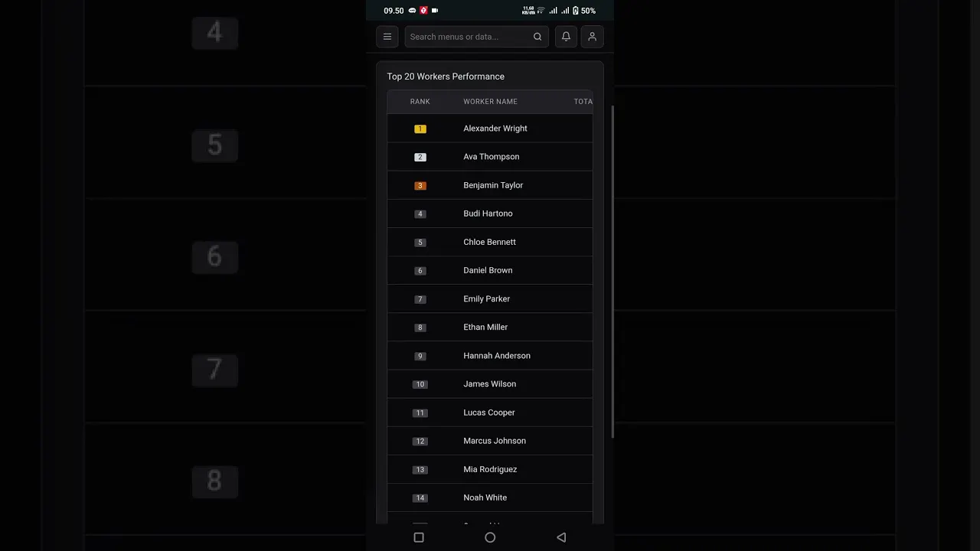980x551 pixels.
Task: Tap the Android back button
Action: point(561,538)
